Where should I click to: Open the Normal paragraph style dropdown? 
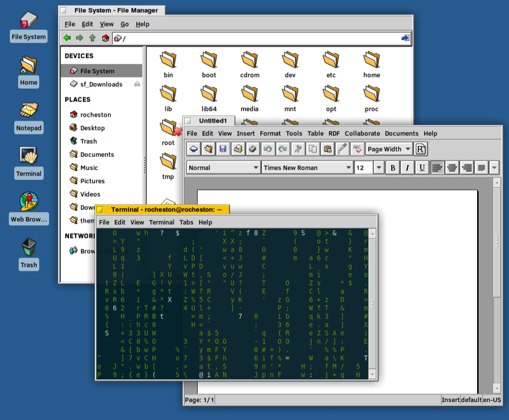[224, 168]
